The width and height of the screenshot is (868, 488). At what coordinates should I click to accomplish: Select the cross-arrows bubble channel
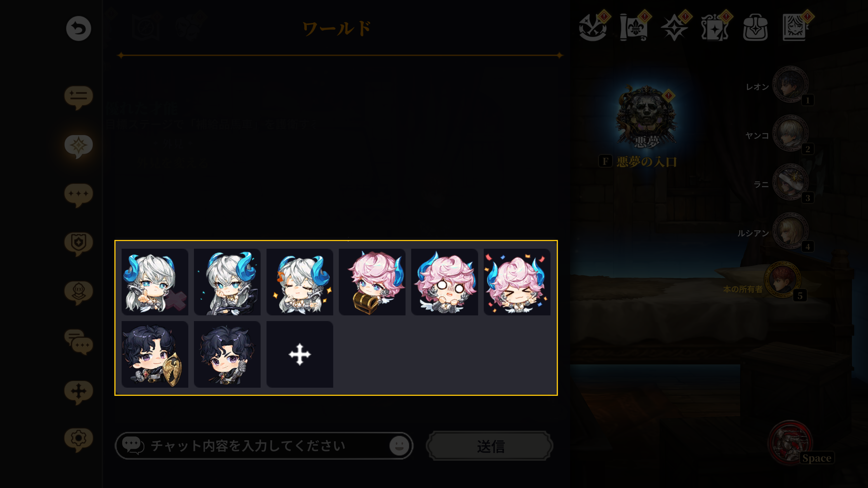(78, 392)
